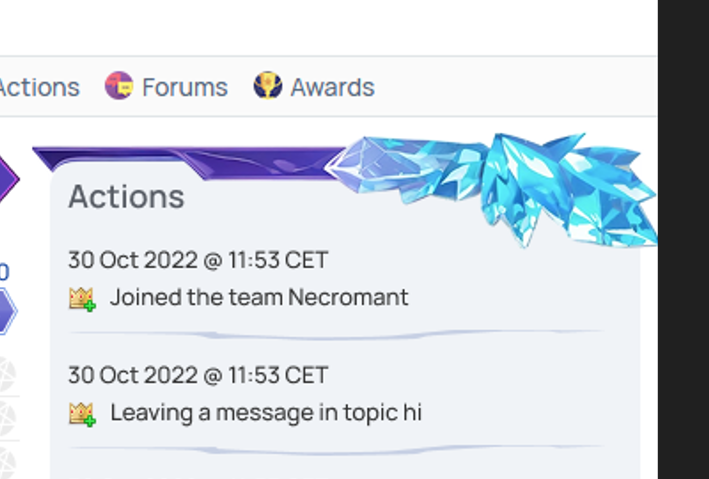Click the dark sidebar on the right
The image size is (709, 479).
[684, 240]
